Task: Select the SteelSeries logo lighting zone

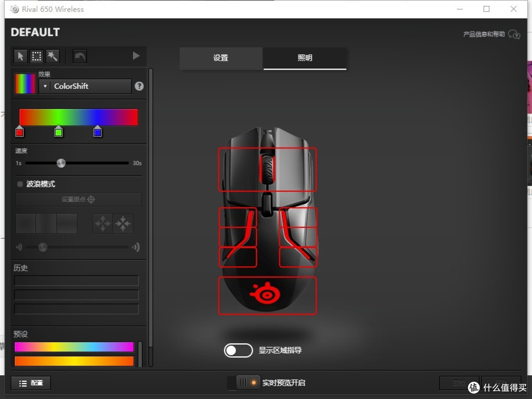Action: (x=267, y=295)
